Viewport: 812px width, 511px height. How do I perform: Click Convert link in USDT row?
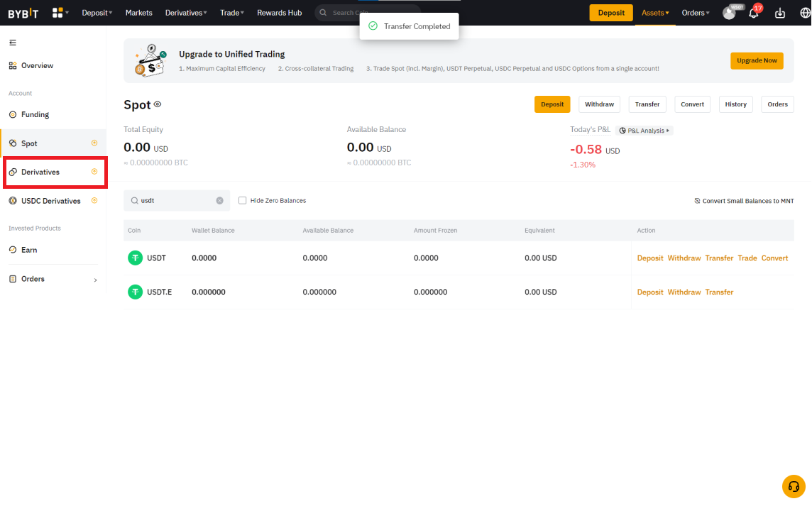click(x=774, y=258)
